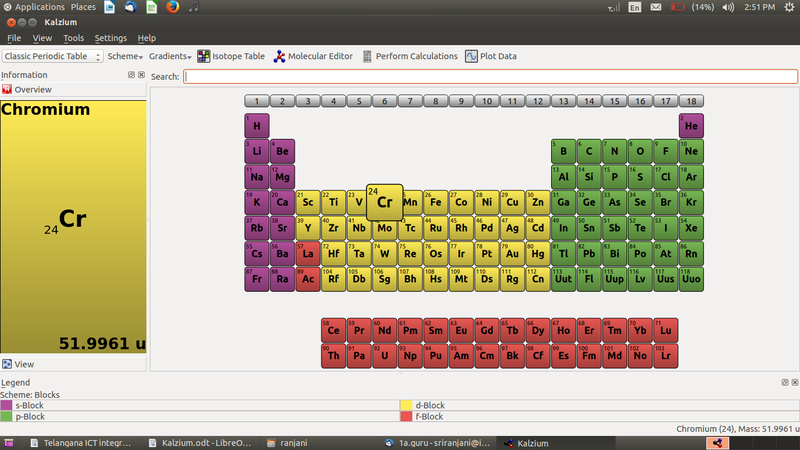Close the Legend panel
This screenshot has width=800, height=450.
click(x=795, y=382)
